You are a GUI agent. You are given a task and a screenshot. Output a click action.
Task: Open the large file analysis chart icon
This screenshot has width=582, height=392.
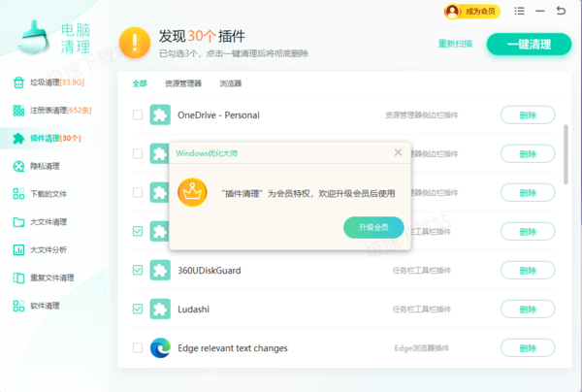pos(18,249)
